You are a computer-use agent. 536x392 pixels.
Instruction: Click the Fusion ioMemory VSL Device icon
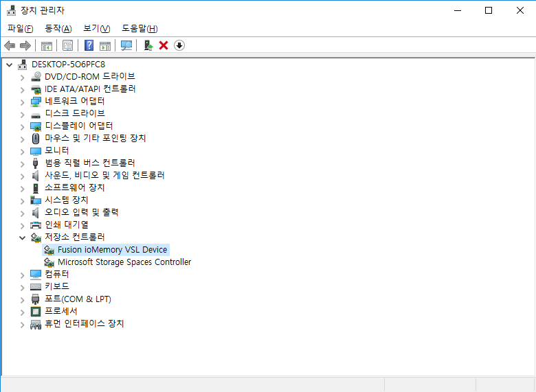pyautogui.click(x=49, y=250)
